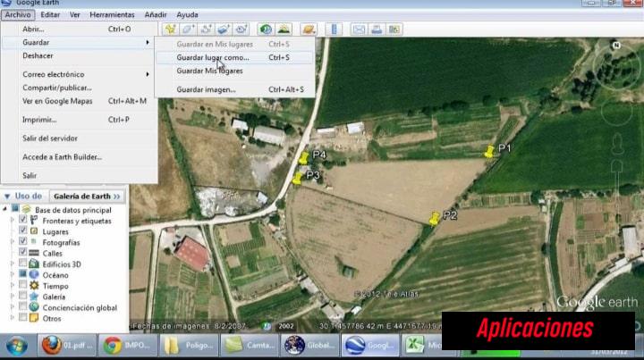Viewport: 644px width, 360px height.
Task: Expand the Edificios 3D tree node
Action: pyautogui.click(x=13, y=264)
